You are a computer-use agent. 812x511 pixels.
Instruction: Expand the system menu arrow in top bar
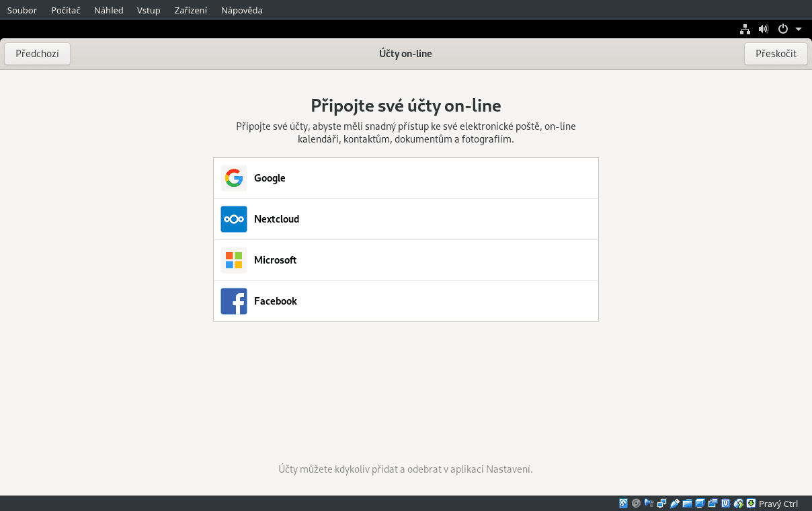799,29
